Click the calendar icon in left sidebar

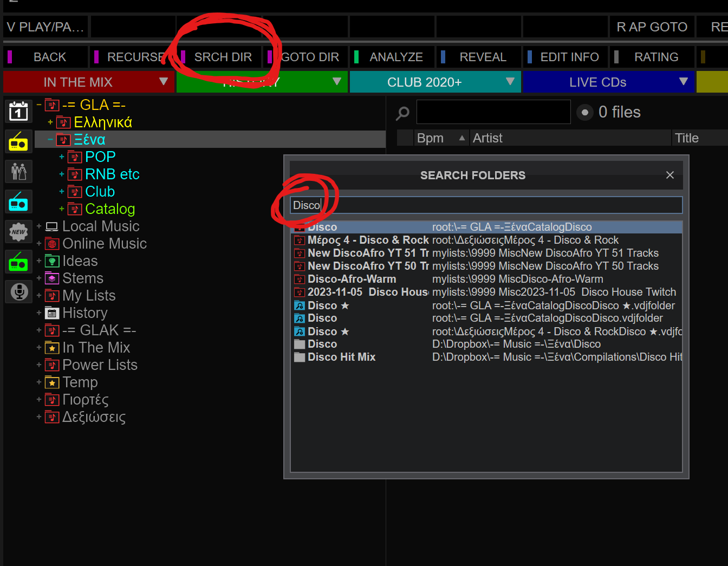[x=19, y=112]
